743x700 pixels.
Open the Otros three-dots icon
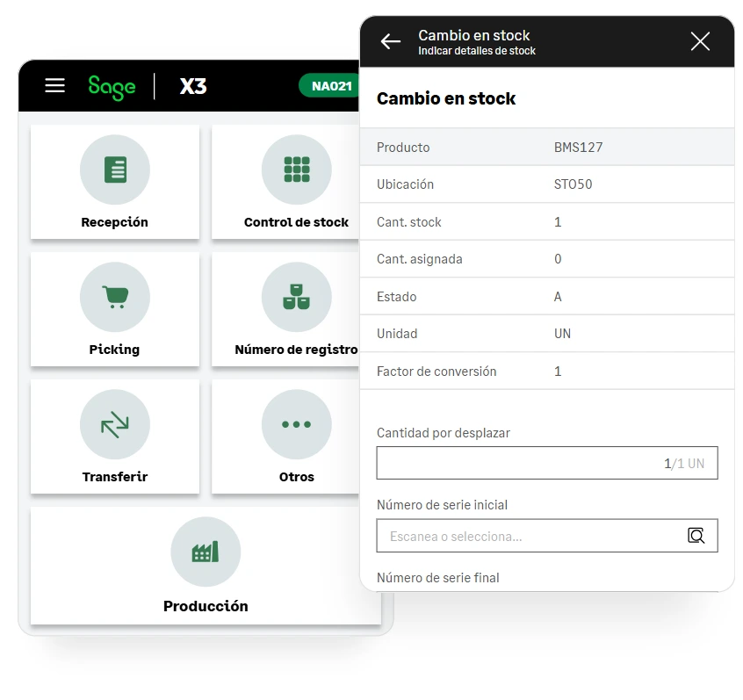pos(297,424)
